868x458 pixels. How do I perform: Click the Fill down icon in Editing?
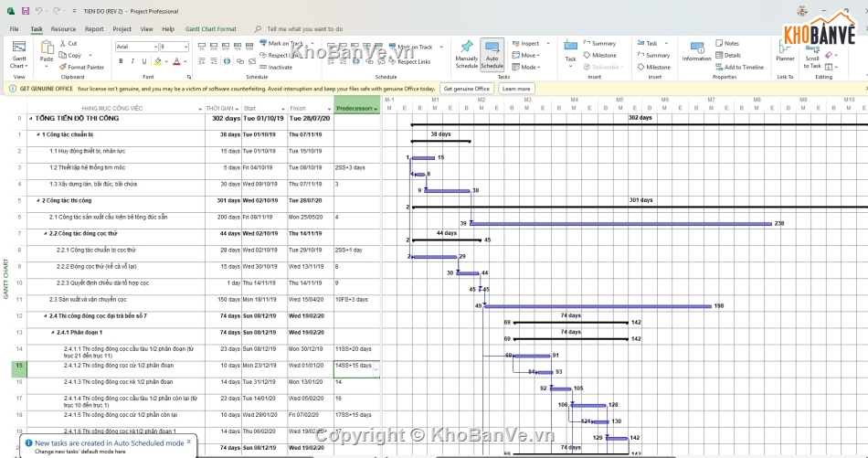click(x=829, y=67)
